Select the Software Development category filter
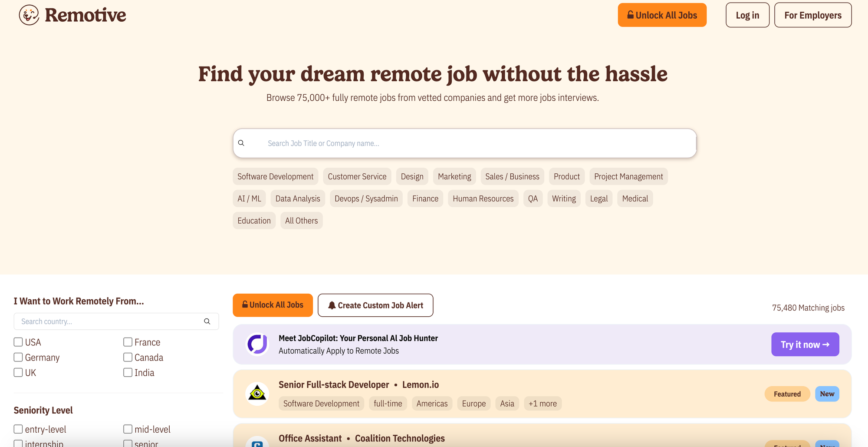This screenshot has width=868, height=447. (275, 176)
